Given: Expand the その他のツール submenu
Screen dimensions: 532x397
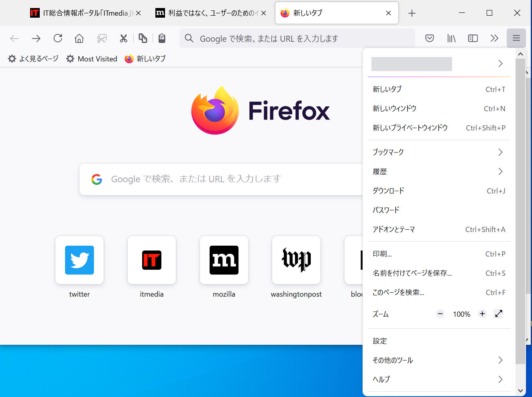Looking at the screenshot, I should (439, 360).
